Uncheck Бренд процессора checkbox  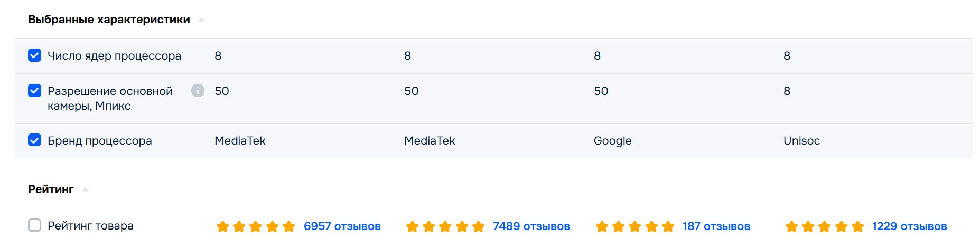(34, 140)
